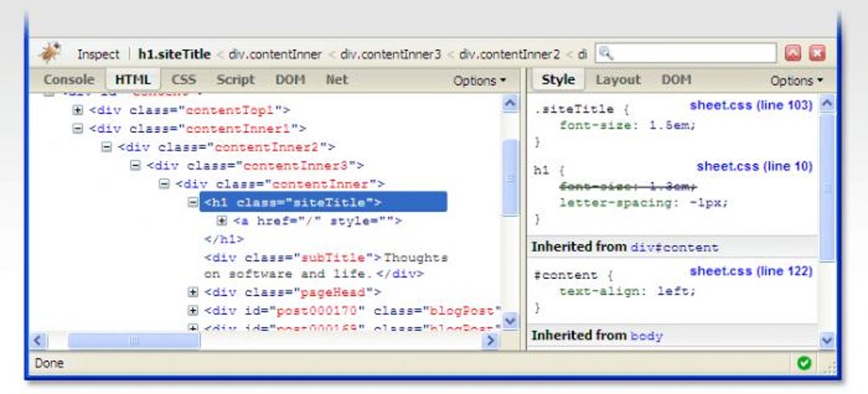Screen dimensions: 868x394
Task: Close Firebug with the red X icon
Action: coord(817,54)
